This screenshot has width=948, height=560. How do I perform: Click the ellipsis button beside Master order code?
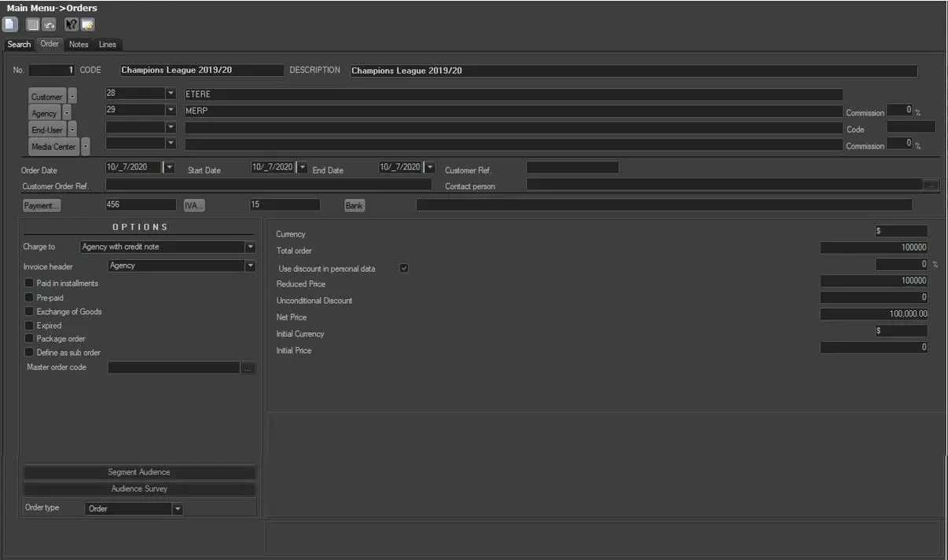click(249, 368)
